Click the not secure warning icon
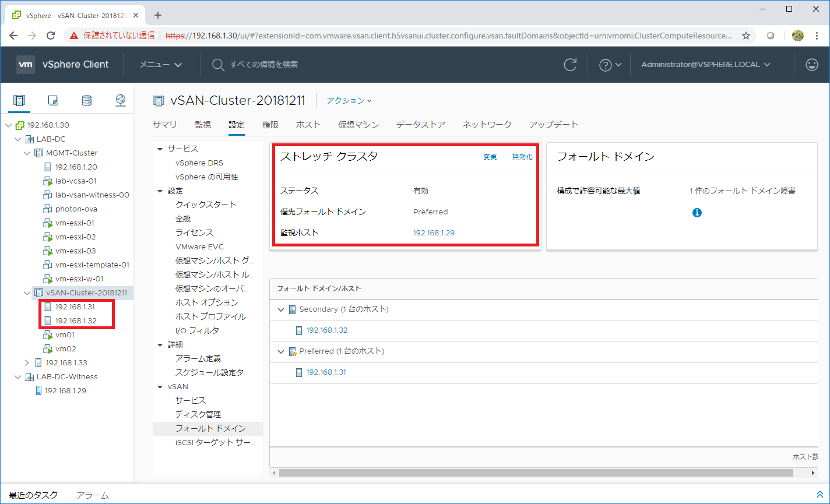830x504 pixels. click(74, 36)
